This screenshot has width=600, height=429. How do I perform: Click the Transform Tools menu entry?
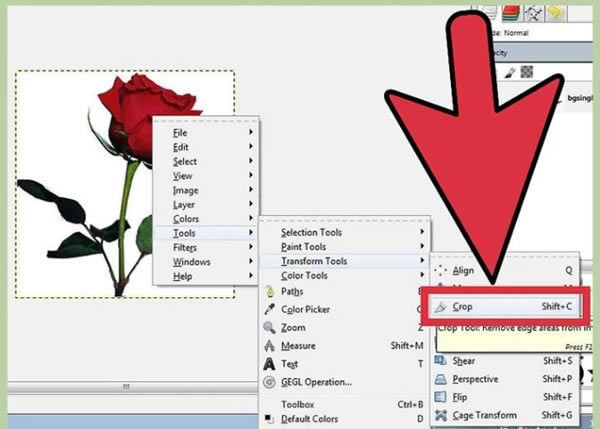pos(344,261)
